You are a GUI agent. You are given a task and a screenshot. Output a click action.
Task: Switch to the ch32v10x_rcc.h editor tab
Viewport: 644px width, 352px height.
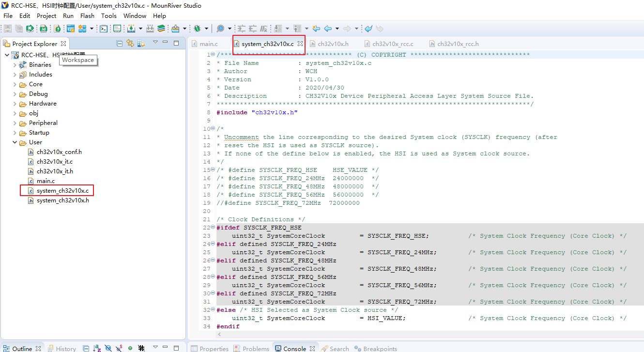(454, 44)
